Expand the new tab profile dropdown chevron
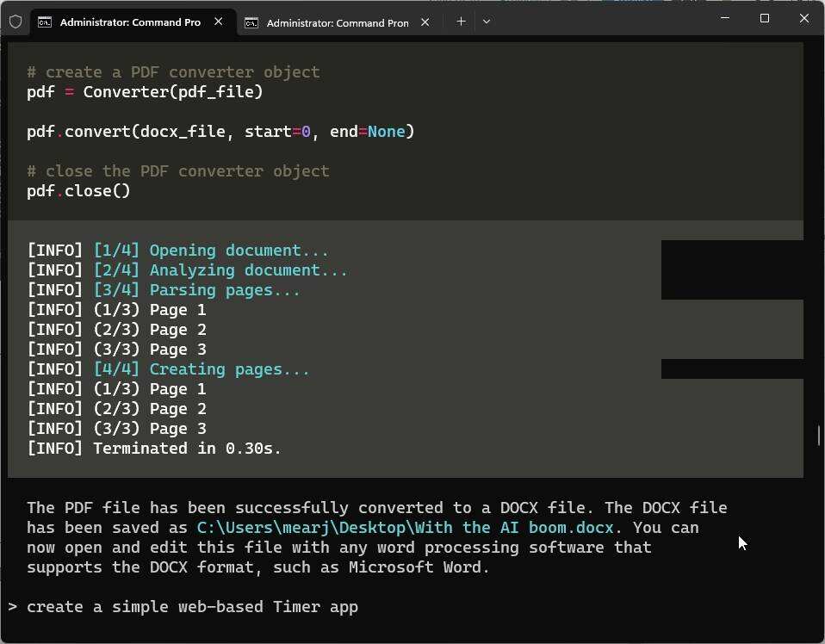This screenshot has width=825, height=644. 487,22
